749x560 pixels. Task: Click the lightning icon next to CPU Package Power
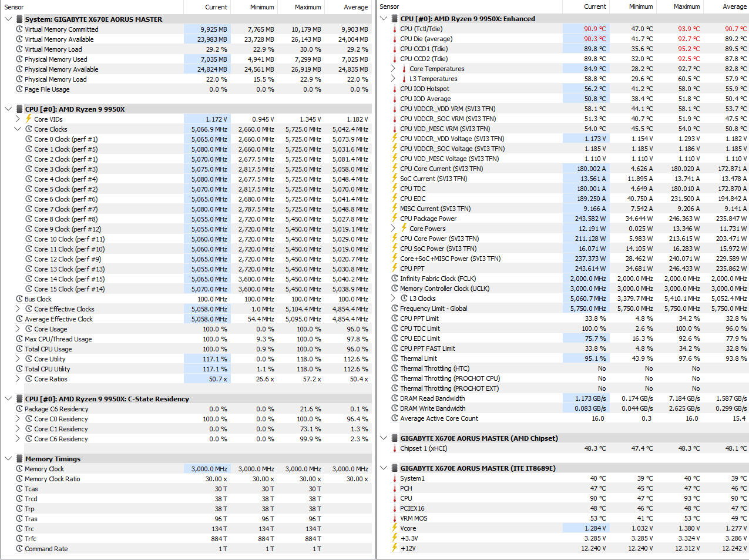pyautogui.click(x=395, y=219)
